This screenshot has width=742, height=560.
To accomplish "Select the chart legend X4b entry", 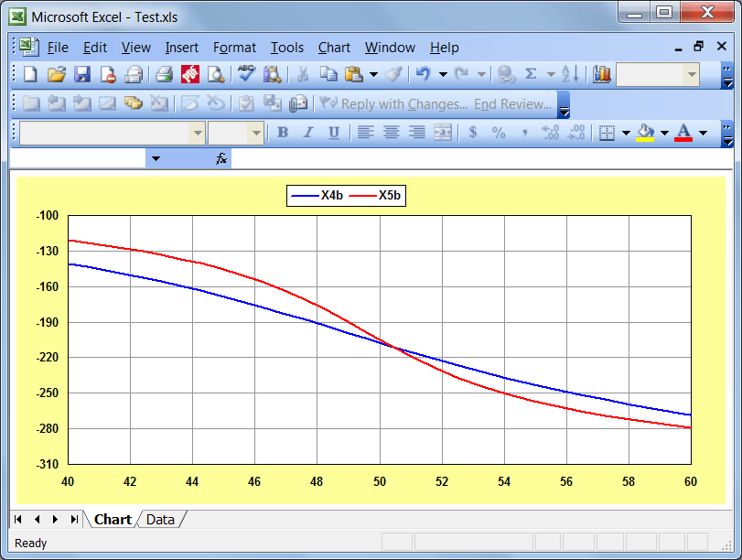I will pos(317,195).
